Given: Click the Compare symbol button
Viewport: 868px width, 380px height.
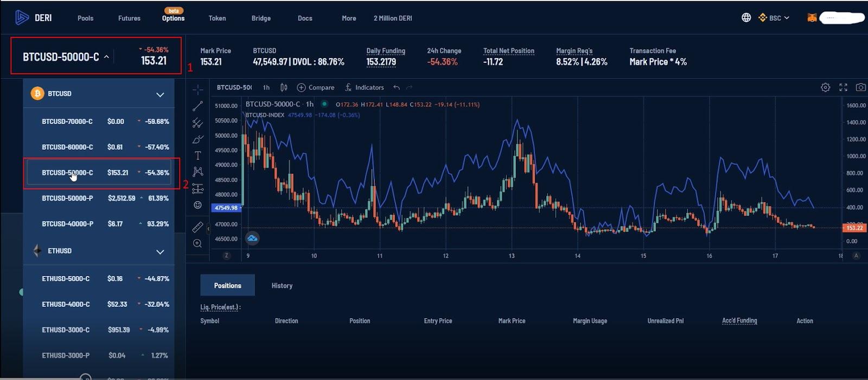Looking at the screenshot, I should [316, 87].
